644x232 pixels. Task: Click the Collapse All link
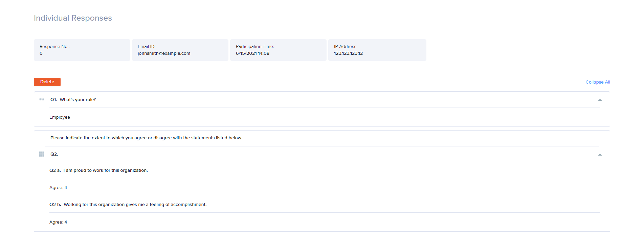[x=597, y=82]
